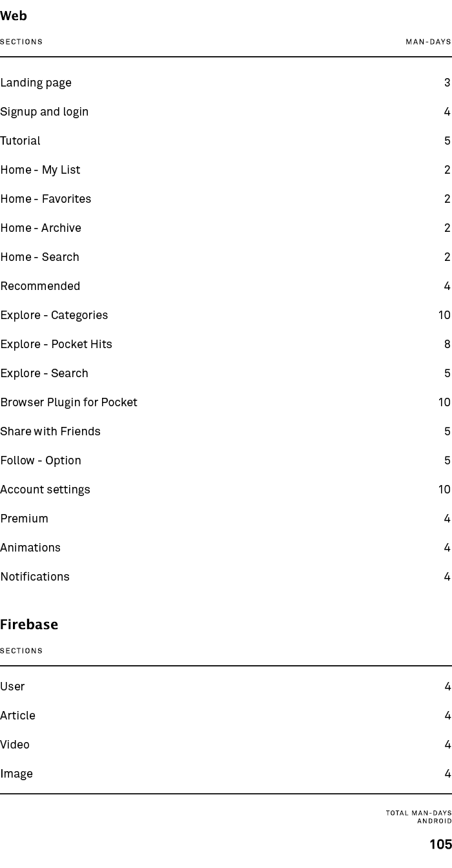452x868 pixels.
Task: Select Account settings section
Action: (x=226, y=490)
